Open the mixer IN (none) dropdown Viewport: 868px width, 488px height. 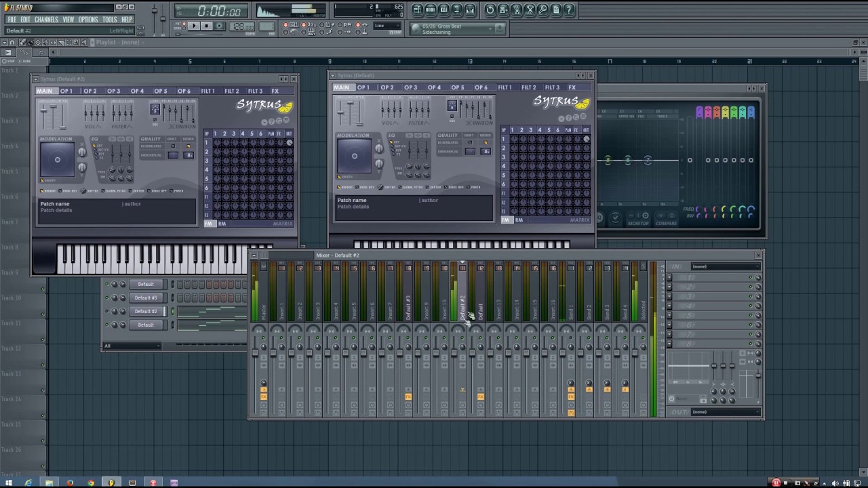pos(726,266)
